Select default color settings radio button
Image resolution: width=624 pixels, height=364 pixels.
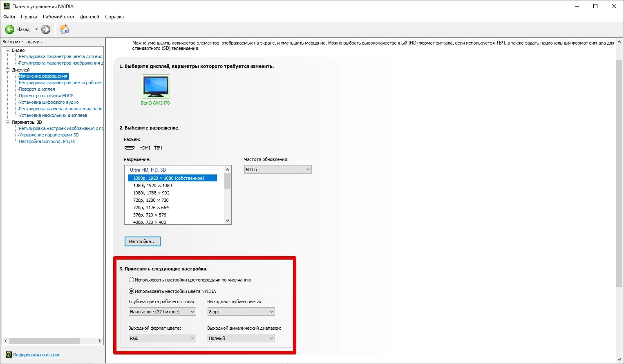(x=131, y=280)
